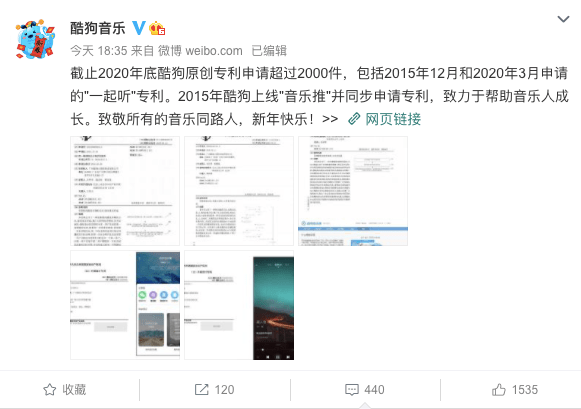
Task: Click the 已编辑 edited label
Action: pos(269,51)
